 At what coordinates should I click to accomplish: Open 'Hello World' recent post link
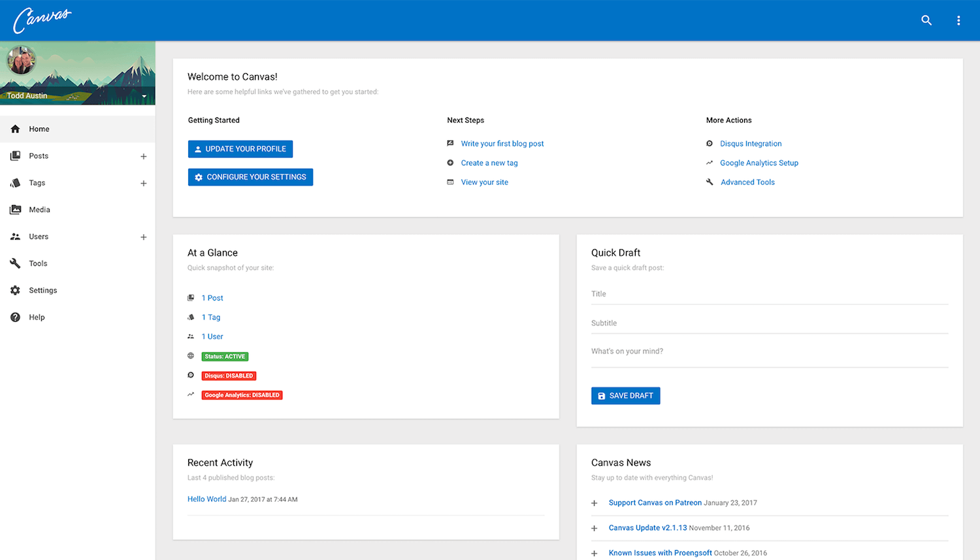206,499
